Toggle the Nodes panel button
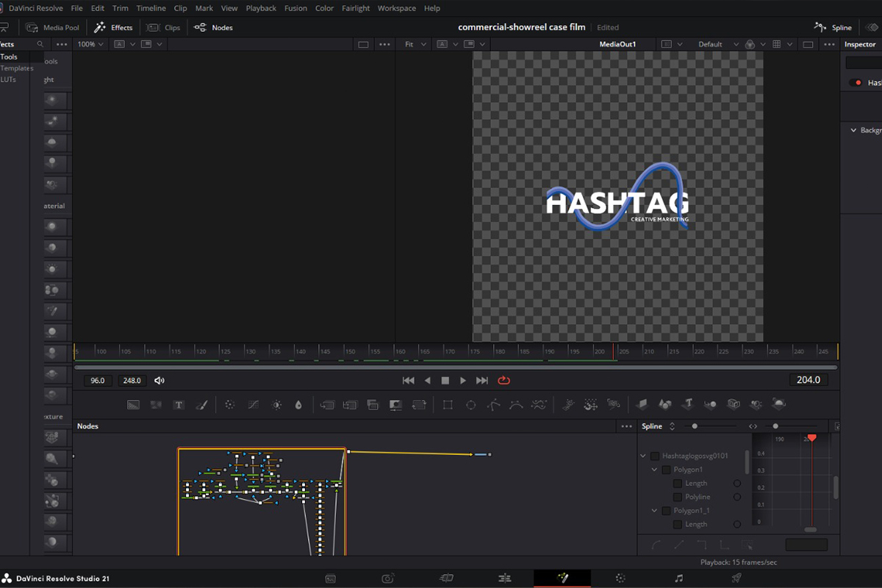The image size is (882, 588). click(213, 28)
